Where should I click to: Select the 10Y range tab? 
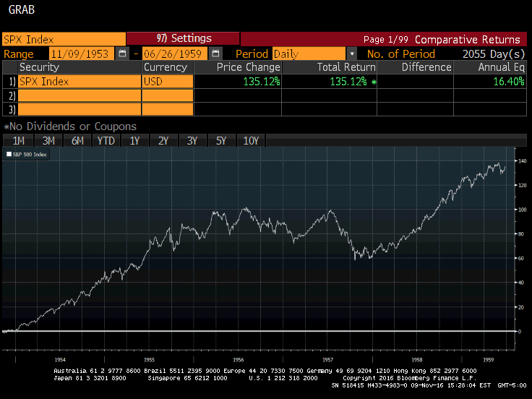(251, 140)
